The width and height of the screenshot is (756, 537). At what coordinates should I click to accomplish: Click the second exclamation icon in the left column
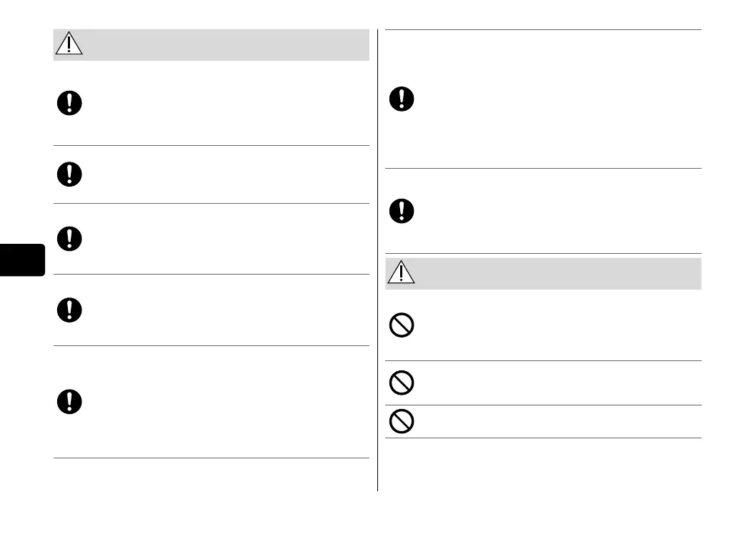(x=69, y=174)
